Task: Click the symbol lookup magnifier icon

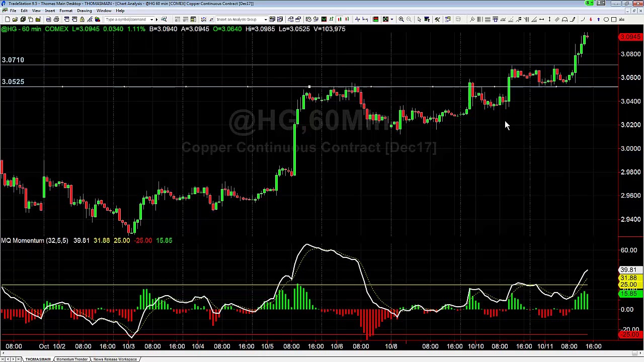Action: [x=164, y=19]
